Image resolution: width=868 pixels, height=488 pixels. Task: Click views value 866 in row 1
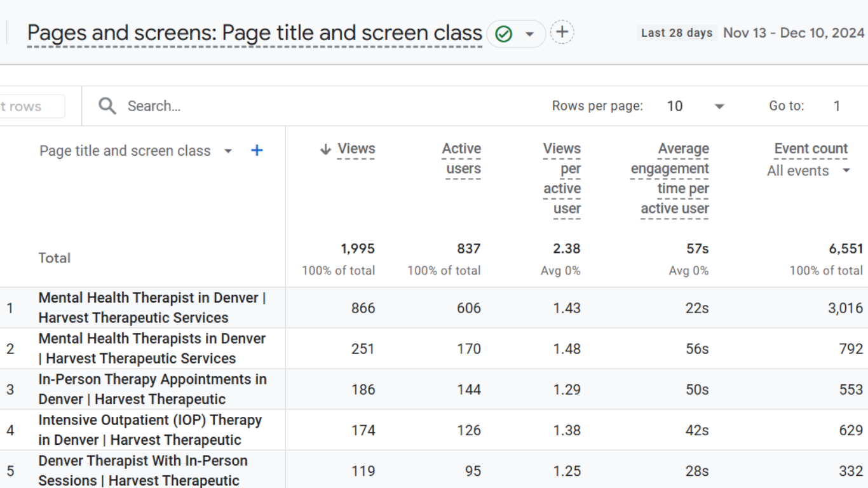363,308
